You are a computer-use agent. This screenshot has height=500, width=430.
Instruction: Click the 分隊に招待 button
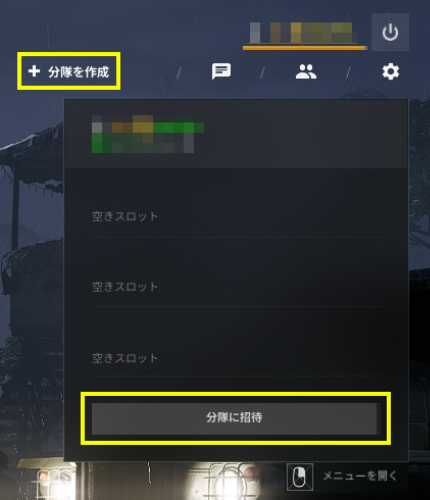(x=234, y=418)
